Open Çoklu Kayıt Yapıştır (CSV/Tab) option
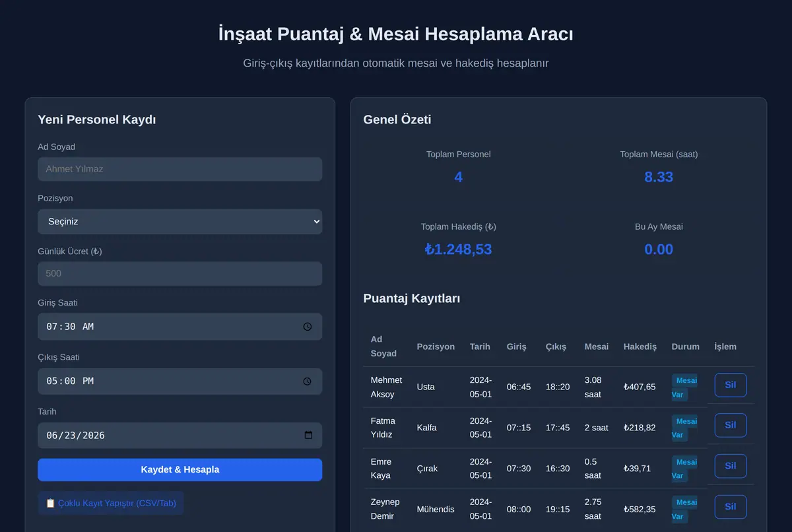Viewport: 792px width, 532px height. (x=111, y=503)
